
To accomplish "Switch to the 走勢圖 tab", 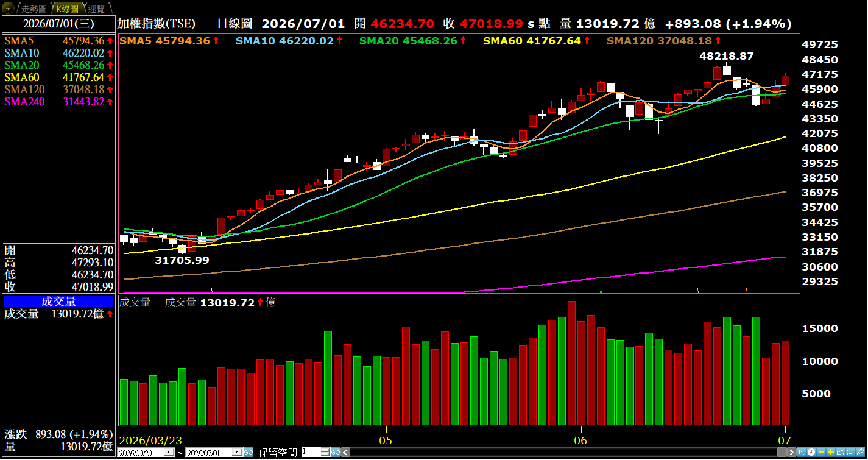I will [x=34, y=9].
